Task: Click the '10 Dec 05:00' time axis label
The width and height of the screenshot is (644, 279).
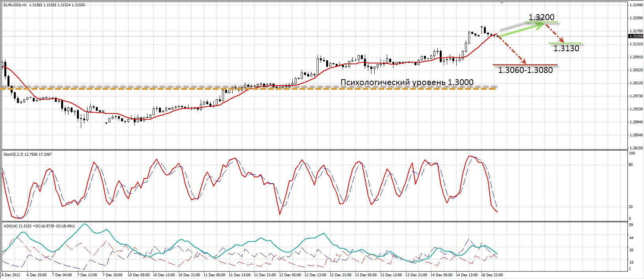Action: (x=138, y=275)
